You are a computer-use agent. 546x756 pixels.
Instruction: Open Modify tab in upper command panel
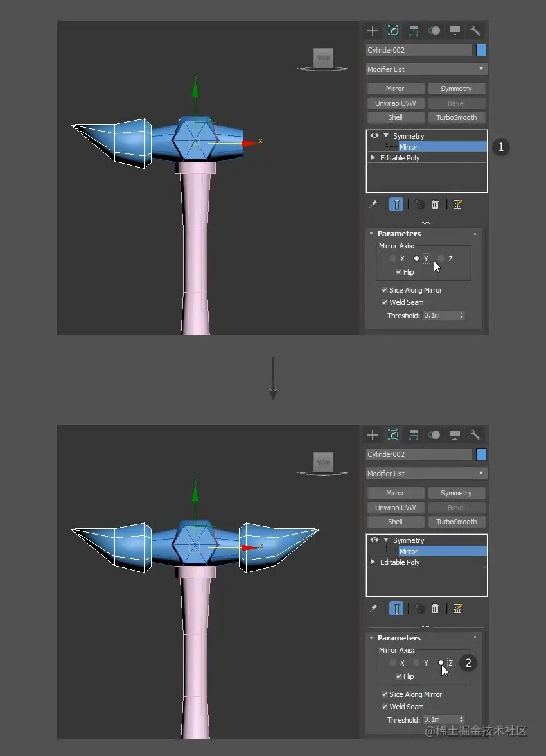(x=393, y=31)
